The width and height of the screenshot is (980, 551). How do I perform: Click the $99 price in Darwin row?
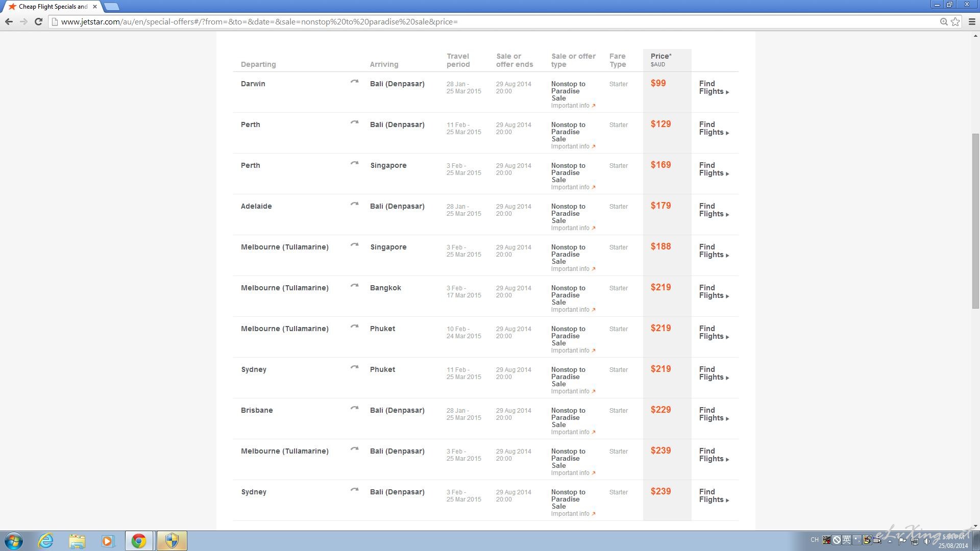[x=658, y=83]
